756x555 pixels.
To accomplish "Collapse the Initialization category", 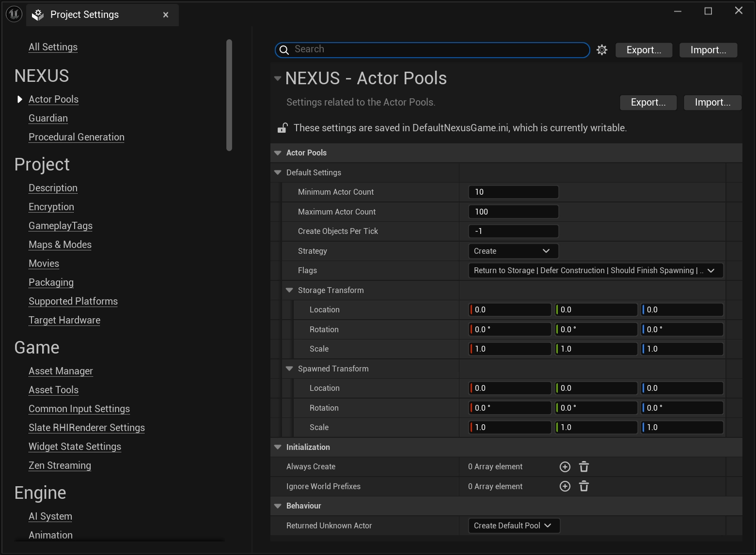I will pos(278,447).
